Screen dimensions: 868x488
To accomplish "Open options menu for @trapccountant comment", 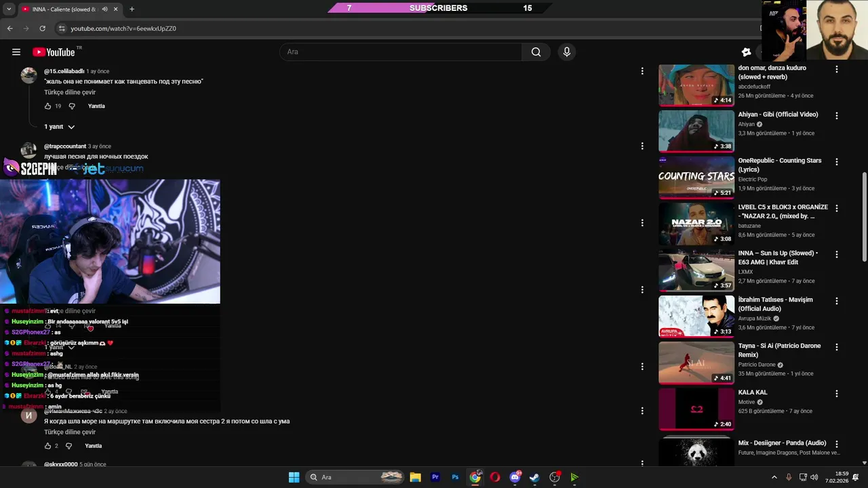I will 642,146.
